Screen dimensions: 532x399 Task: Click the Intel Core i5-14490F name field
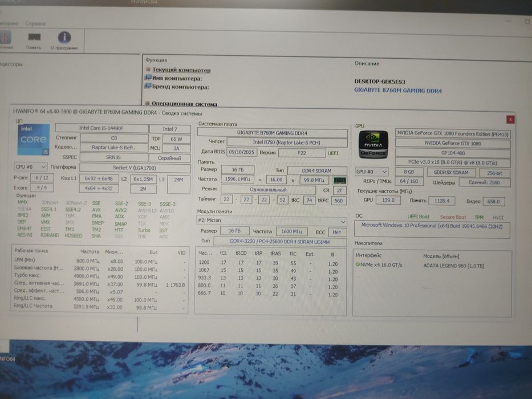(x=101, y=128)
